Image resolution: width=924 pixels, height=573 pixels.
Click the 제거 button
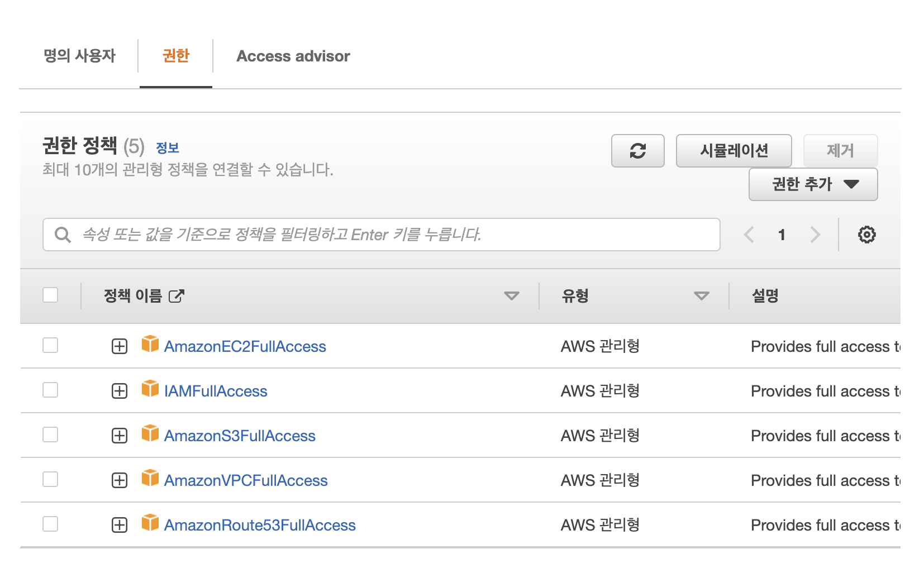click(840, 151)
